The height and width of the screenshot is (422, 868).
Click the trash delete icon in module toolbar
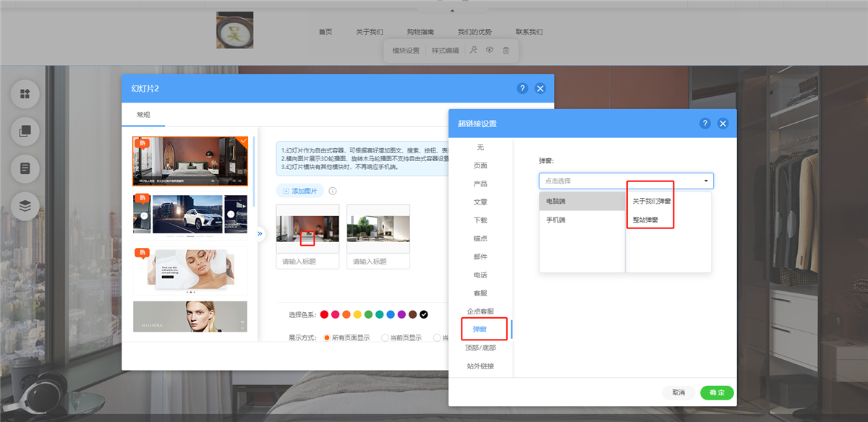pos(506,50)
